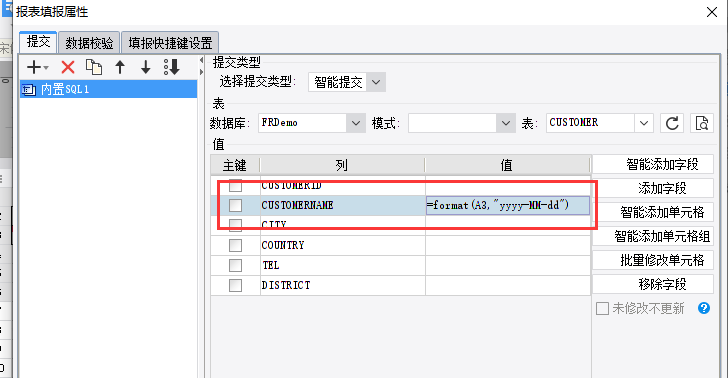Click the 移除字段 button
This screenshot has width=728, height=378.
pos(653,284)
